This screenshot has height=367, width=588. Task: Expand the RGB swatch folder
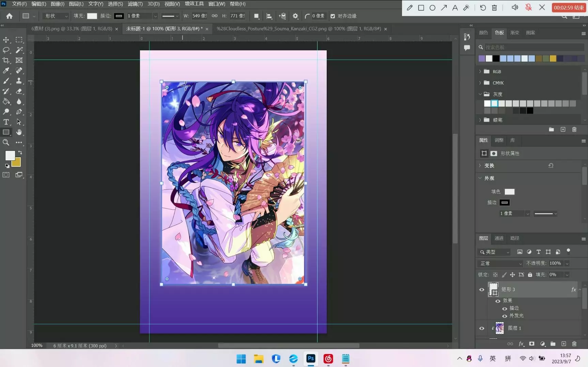pyautogui.click(x=480, y=71)
